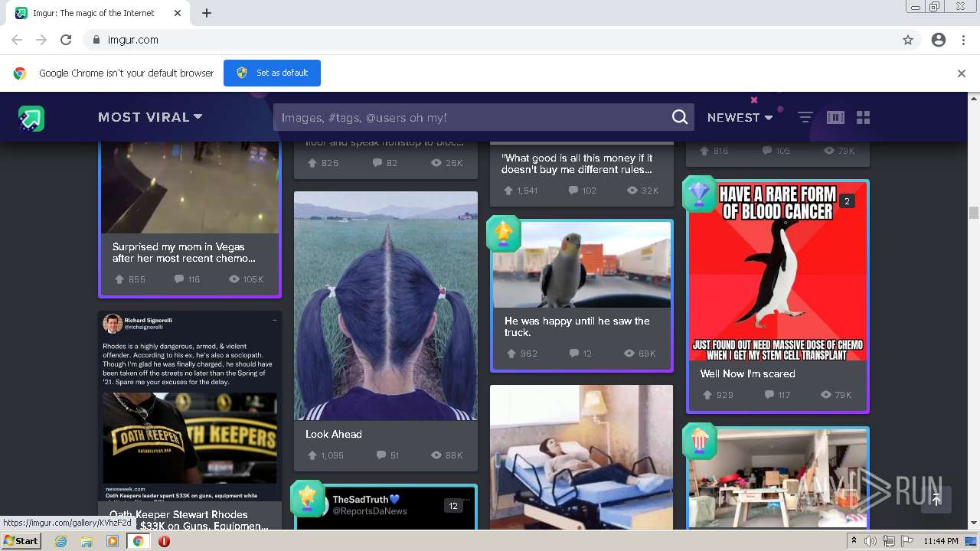Click the filter lines icon
Image resolution: width=980 pixels, height=551 pixels.
[x=805, y=117]
